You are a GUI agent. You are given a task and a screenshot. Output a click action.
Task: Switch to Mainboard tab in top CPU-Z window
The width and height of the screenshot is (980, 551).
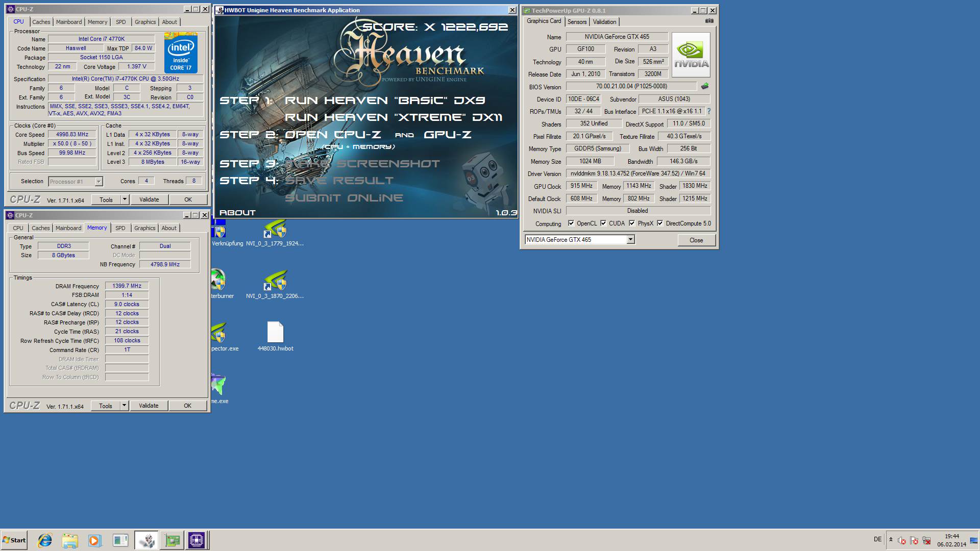point(69,22)
